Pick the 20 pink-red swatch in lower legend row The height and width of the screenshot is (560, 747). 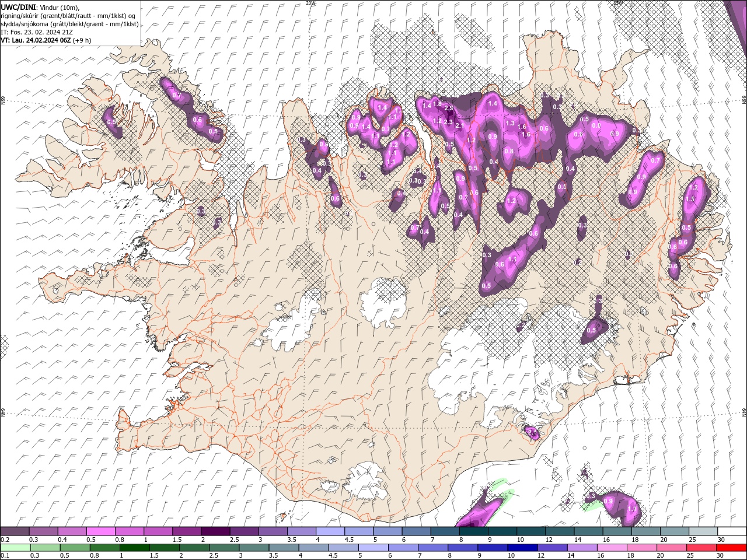coord(672,548)
